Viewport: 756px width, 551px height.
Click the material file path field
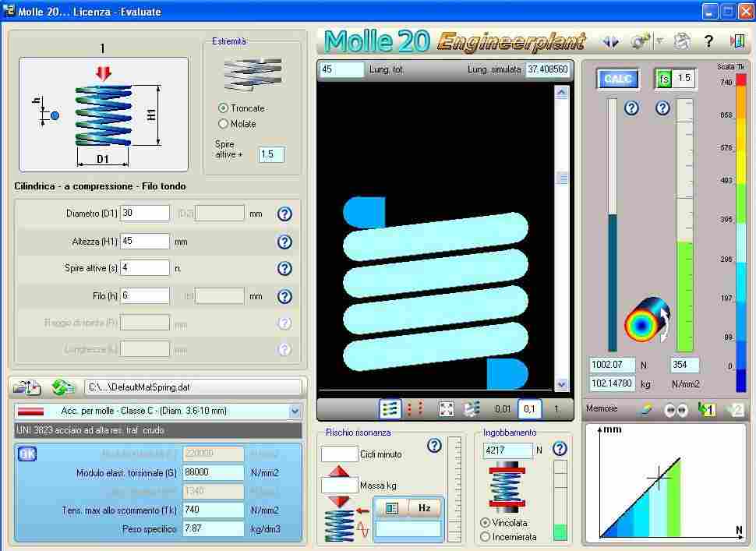[193, 387]
